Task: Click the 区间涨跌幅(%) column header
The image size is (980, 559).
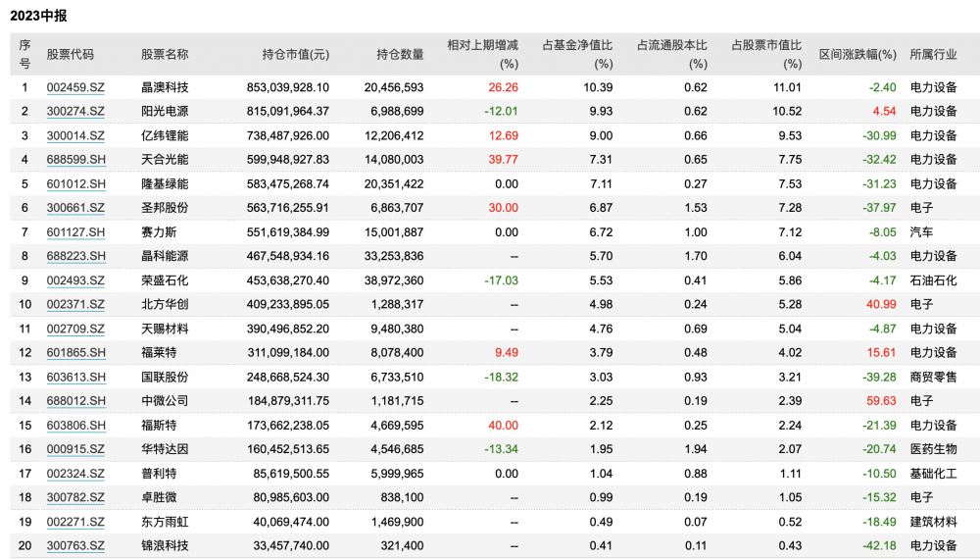Action: point(857,54)
